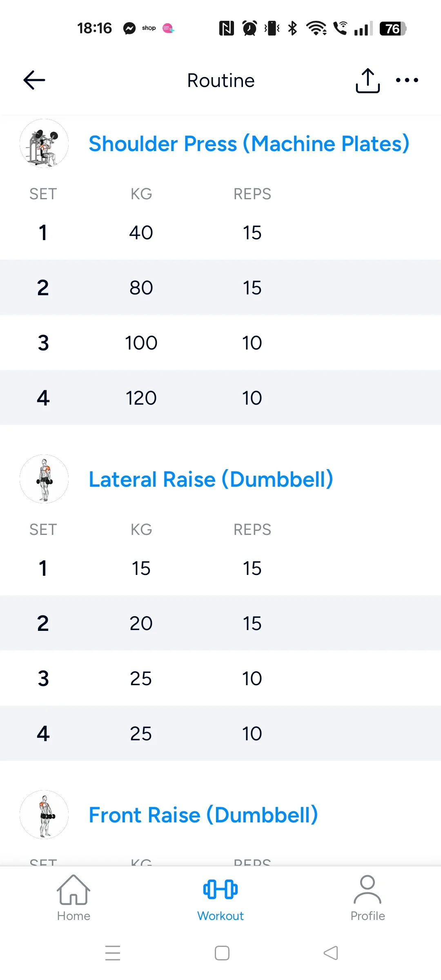Open Lateral Raise (Dumbbell) exercise link

[x=211, y=479]
